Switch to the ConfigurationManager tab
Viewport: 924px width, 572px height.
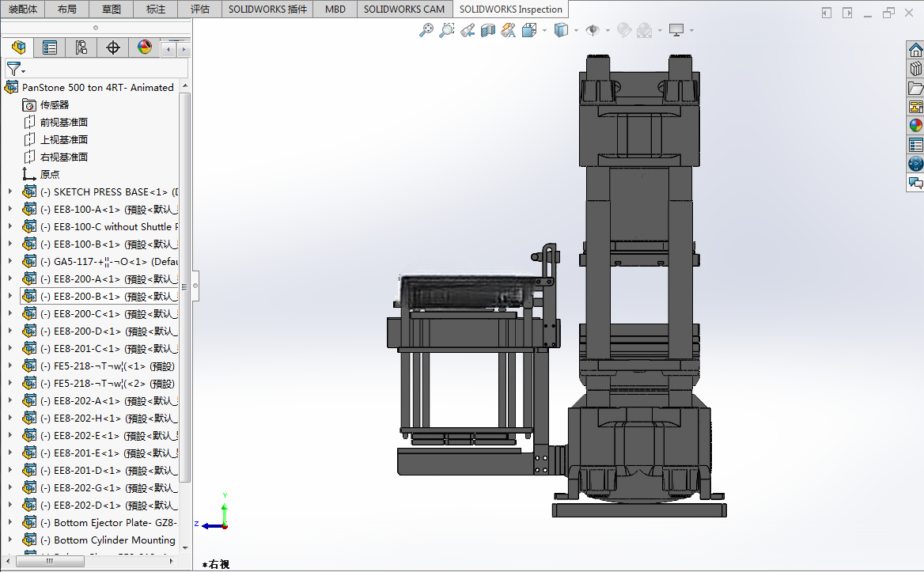81,47
